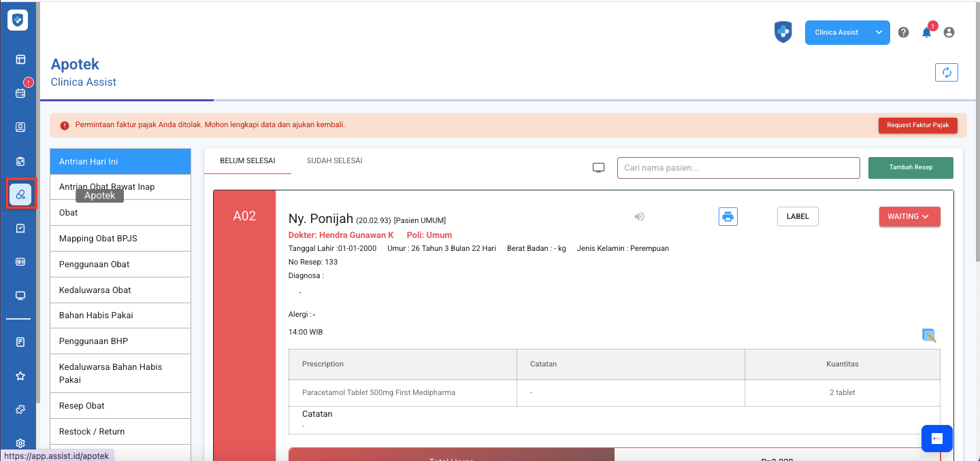This screenshot has width=980, height=461.
Task: Click the refresh icon button
Action: coord(946,73)
